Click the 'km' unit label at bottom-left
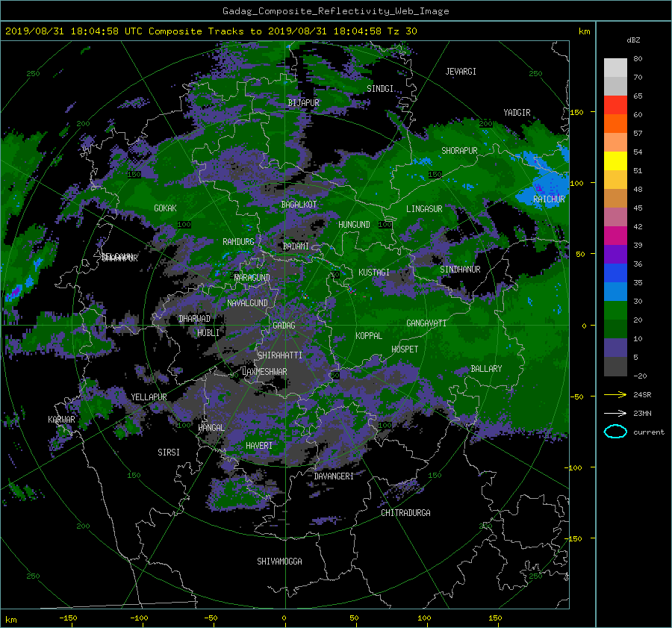 pos(10,620)
